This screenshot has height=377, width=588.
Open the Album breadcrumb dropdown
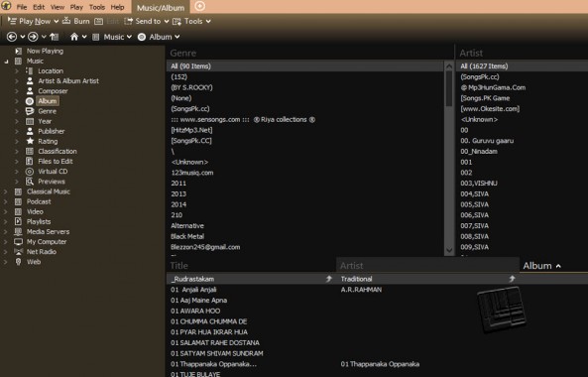click(177, 37)
